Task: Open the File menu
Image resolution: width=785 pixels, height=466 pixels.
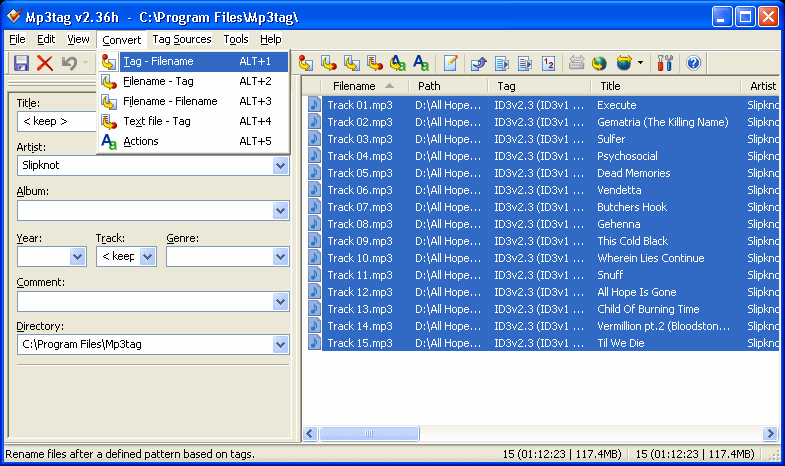Action: [17, 39]
